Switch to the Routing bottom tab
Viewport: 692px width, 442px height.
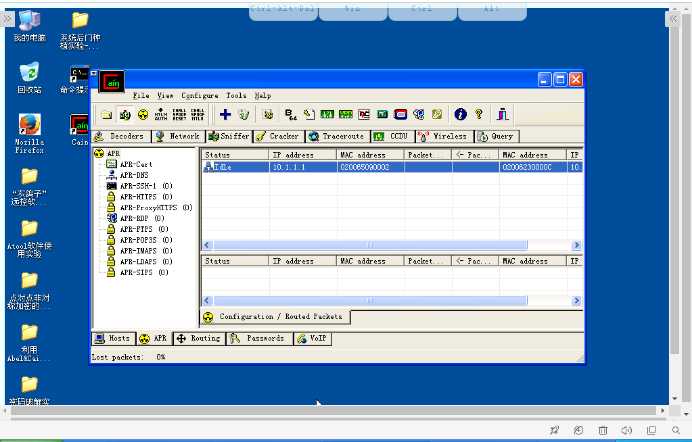pos(199,338)
